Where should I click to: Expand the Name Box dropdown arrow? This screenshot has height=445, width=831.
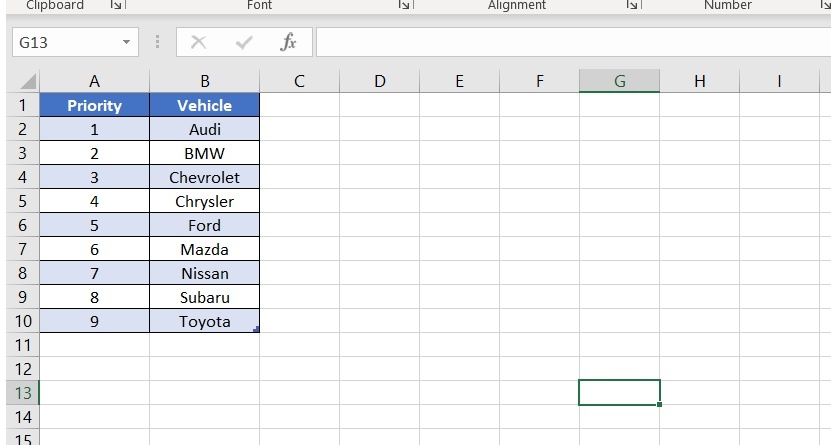[126, 42]
